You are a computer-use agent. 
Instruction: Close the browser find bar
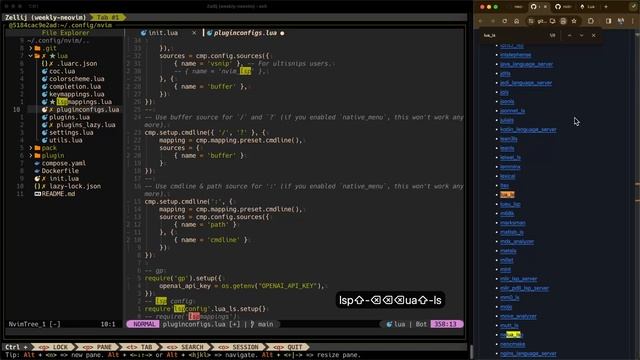pyautogui.click(x=593, y=36)
